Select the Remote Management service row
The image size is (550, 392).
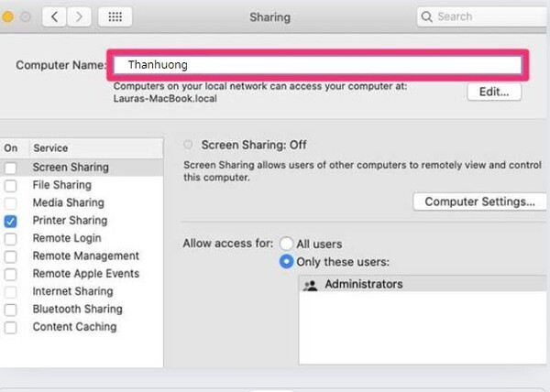[82, 256]
